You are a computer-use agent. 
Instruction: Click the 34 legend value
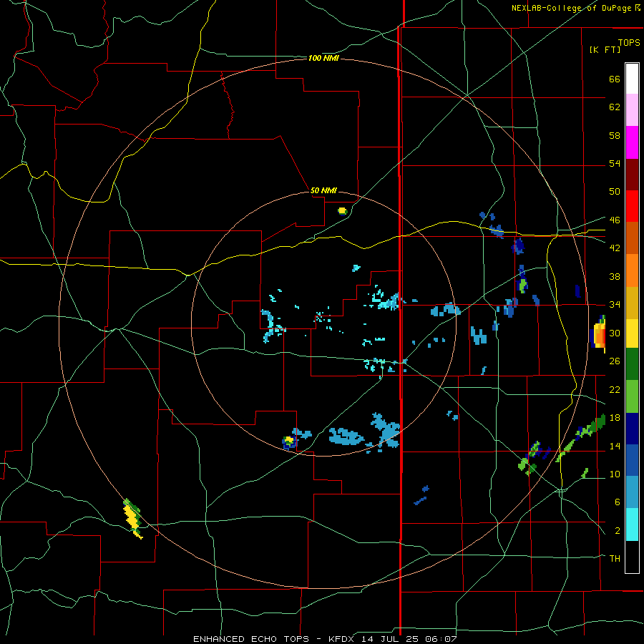coord(615,305)
